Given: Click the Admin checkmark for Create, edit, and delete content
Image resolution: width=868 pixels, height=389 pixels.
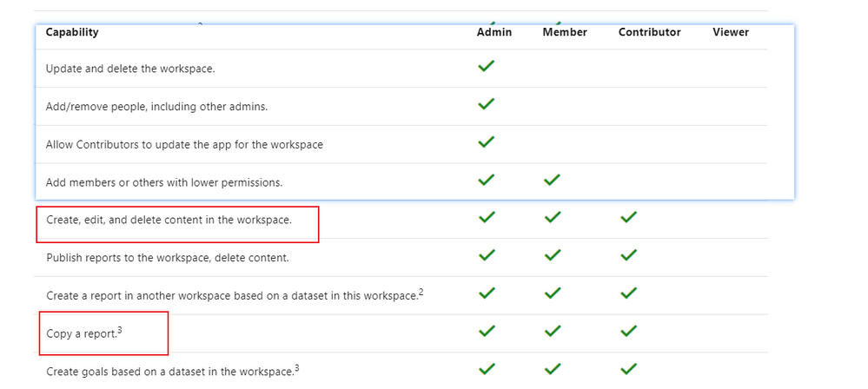Looking at the screenshot, I should tap(486, 217).
